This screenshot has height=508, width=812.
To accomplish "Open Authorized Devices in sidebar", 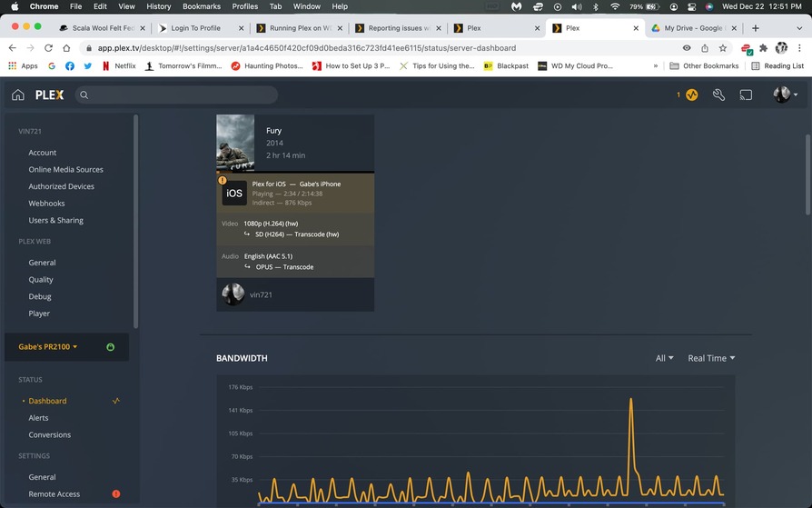I will pyautogui.click(x=61, y=186).
